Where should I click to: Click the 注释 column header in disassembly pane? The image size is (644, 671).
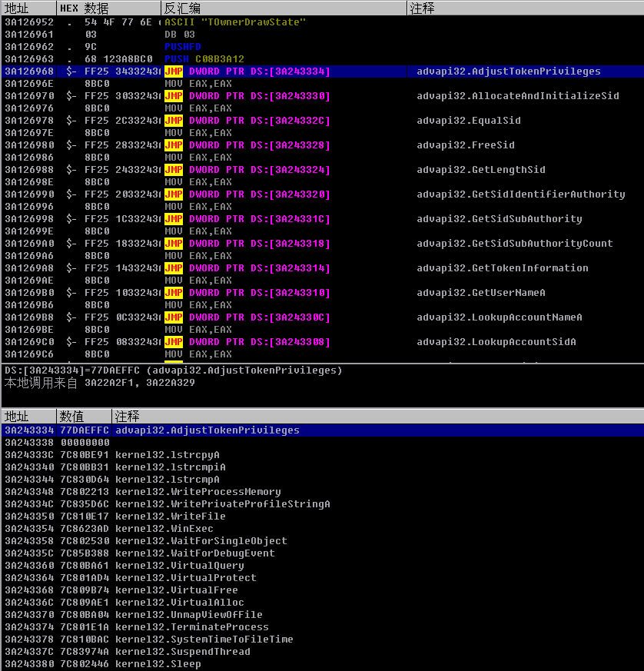(x=526, y=8)
